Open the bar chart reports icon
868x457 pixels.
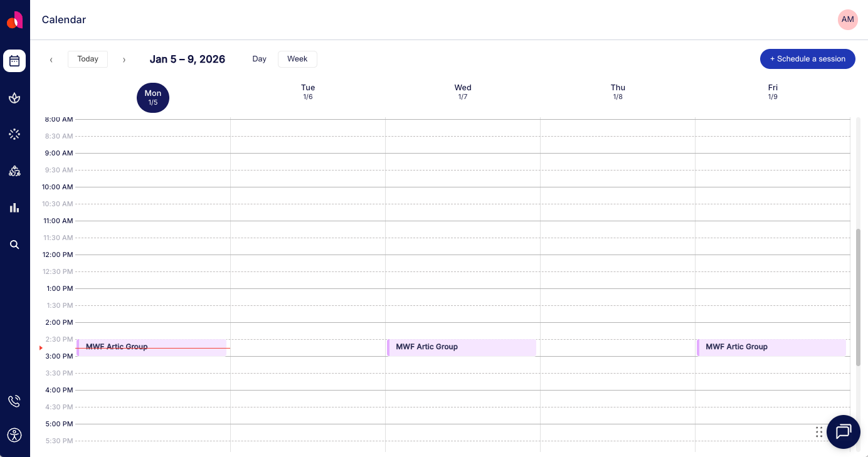[x=14, y=207]
